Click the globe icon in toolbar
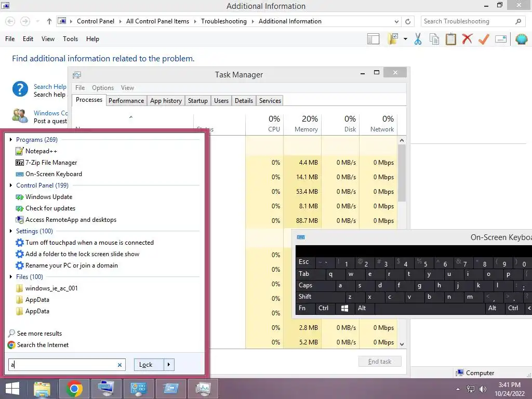Image resolution: width=532 pixels, height=399 pixels. coord(522,39)
